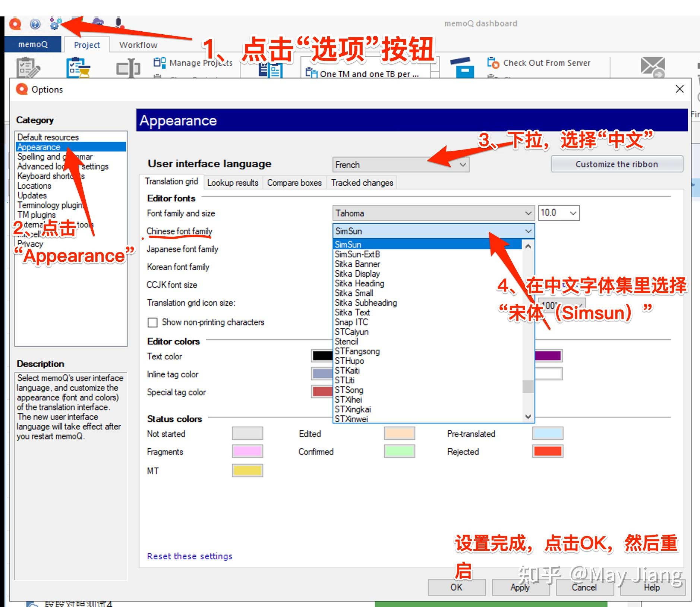The width and height of the screenshot is (700, 607).
Task: Select Spelling and grammar in the Category list
Action: coord(55,157)
